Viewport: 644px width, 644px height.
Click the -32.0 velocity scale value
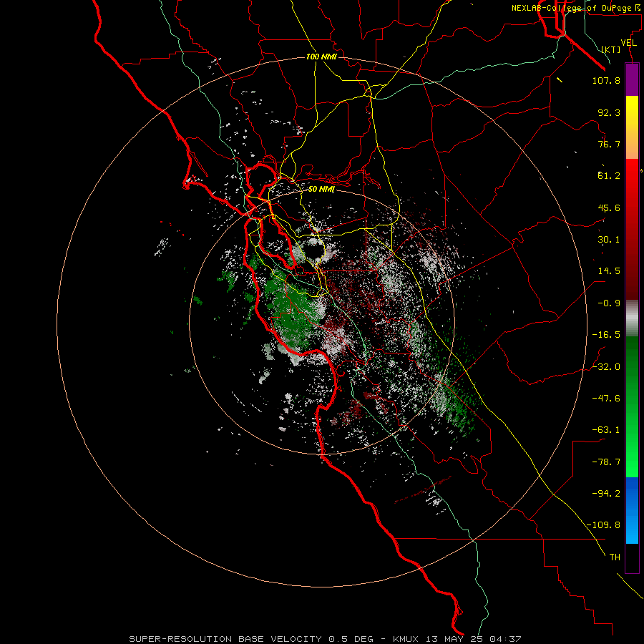tap(606, 367)
